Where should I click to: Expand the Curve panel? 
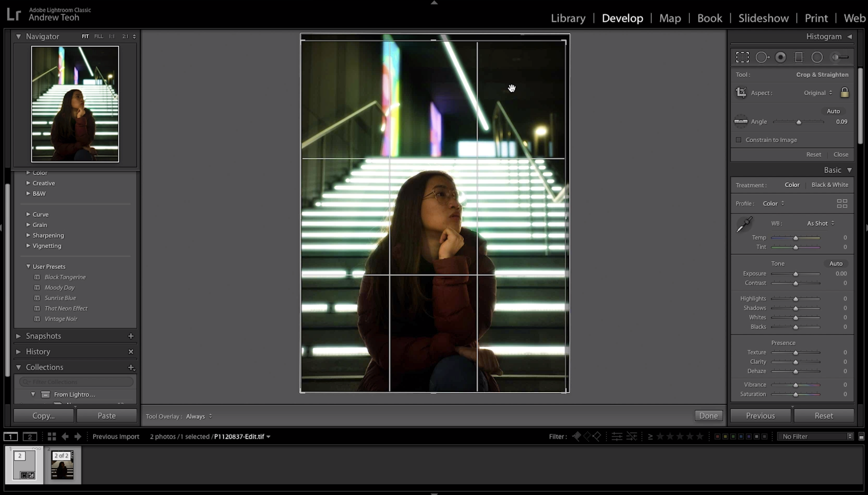[x=40, y=214]
